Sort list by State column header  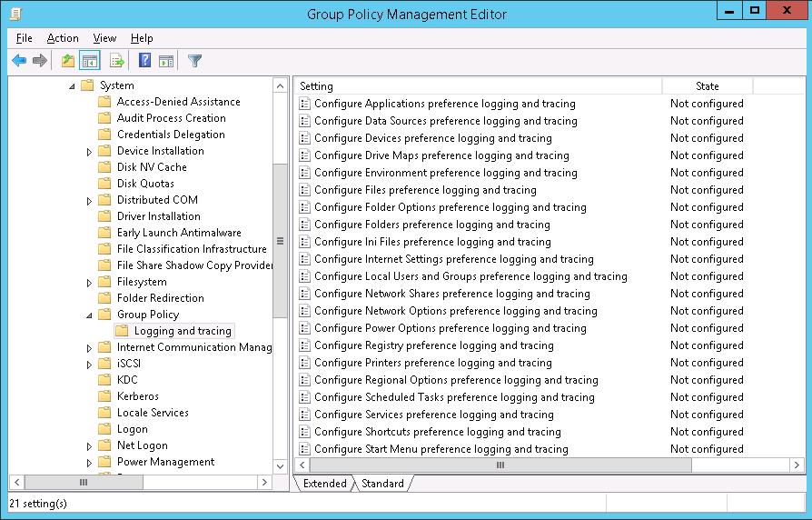pos(707,86)
